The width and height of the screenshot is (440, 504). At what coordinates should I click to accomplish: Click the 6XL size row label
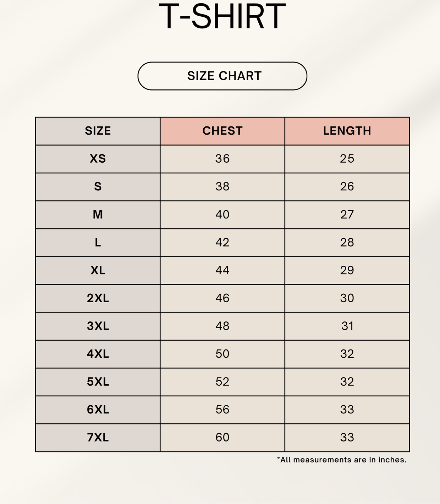98,410
